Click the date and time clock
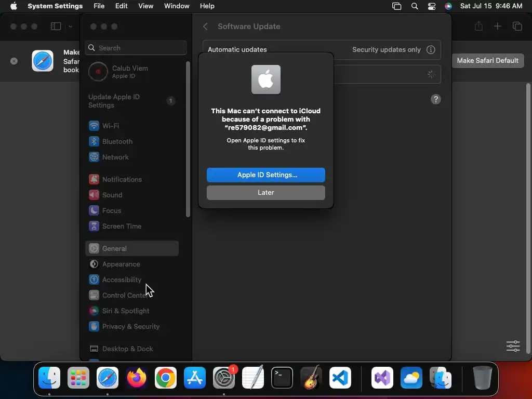The image size is (532, 399). point(491,6)
